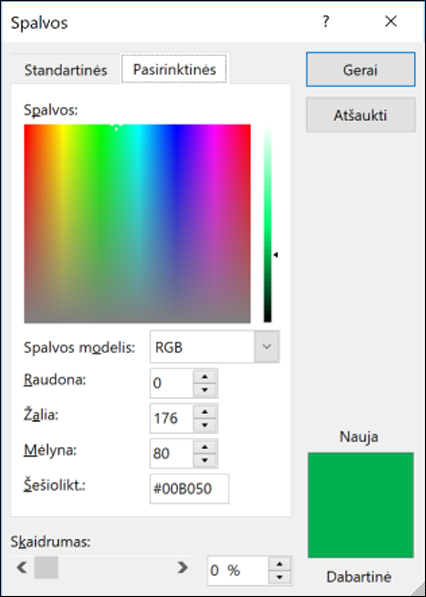
Task: Select the Pasirinktinės tab
Action: [174, 69]
